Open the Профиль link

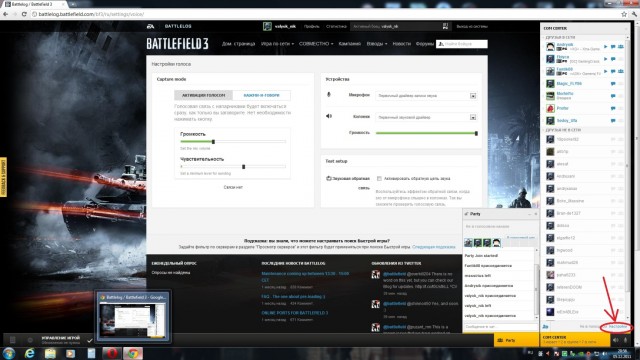pos(311,27)
